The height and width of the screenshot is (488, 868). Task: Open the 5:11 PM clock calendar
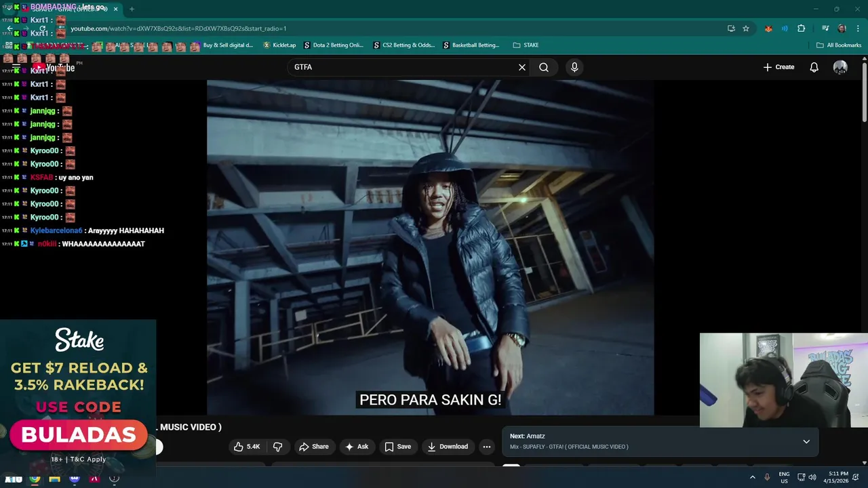(837, 477)
